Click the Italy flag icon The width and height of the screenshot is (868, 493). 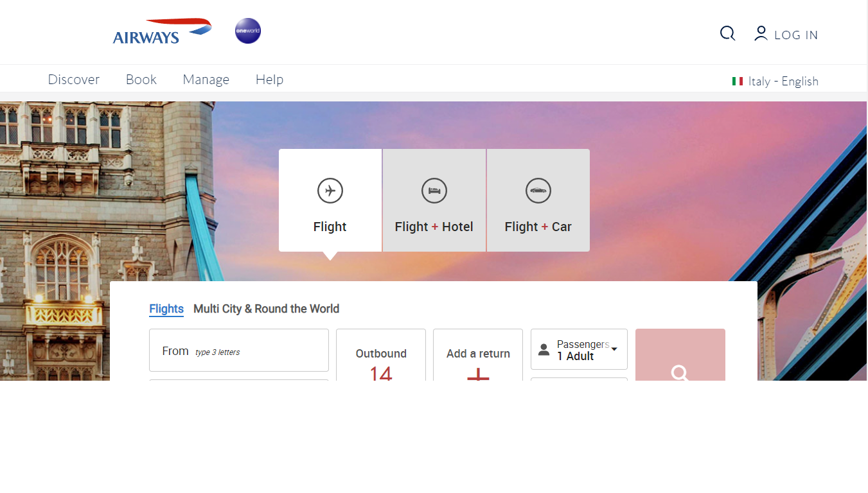tap(738, 82)
